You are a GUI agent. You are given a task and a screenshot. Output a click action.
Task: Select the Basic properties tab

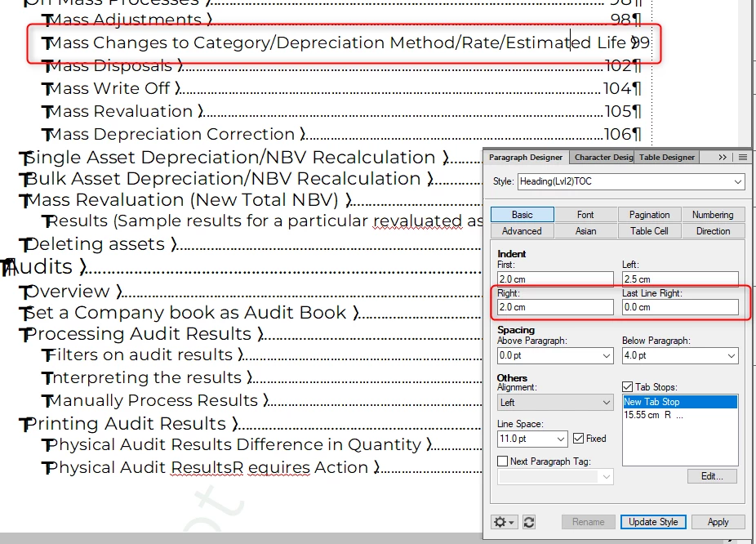(x=523, y=215)
